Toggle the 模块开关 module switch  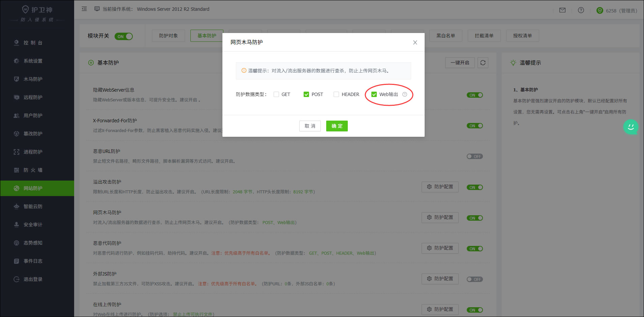(x=124, y=36)
